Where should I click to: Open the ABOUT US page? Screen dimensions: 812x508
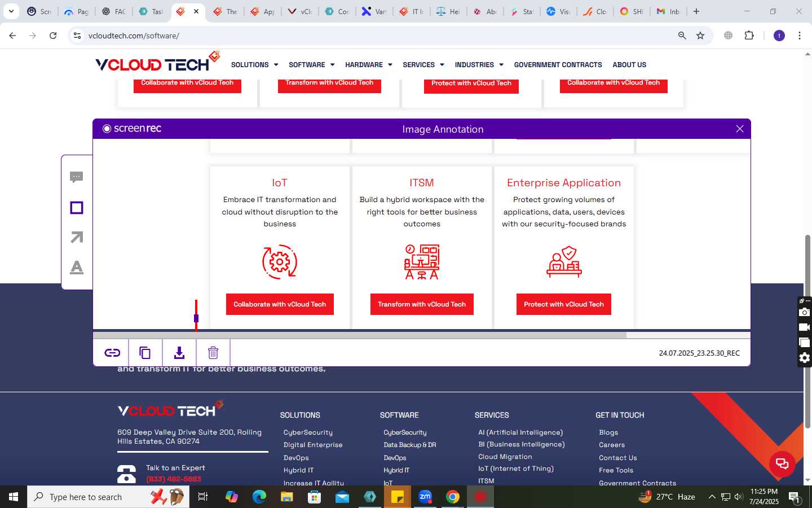pos(629,65)
